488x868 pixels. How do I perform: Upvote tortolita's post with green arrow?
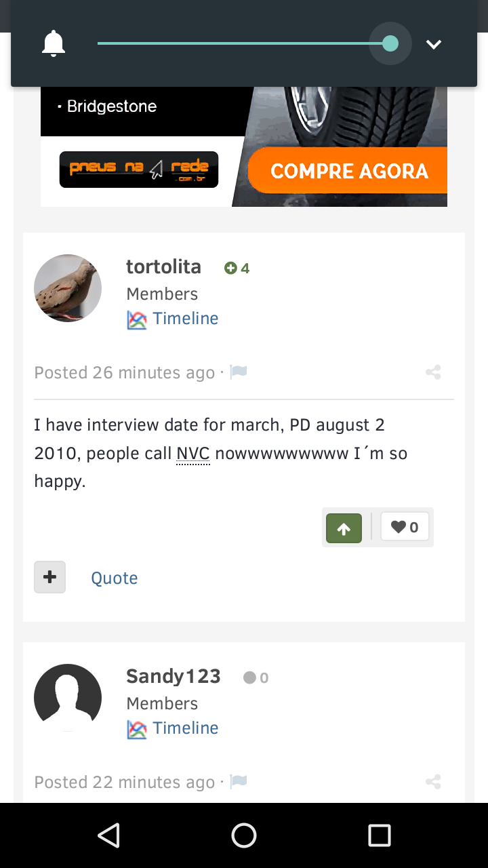pyautogui.click(x=344, y=528)
